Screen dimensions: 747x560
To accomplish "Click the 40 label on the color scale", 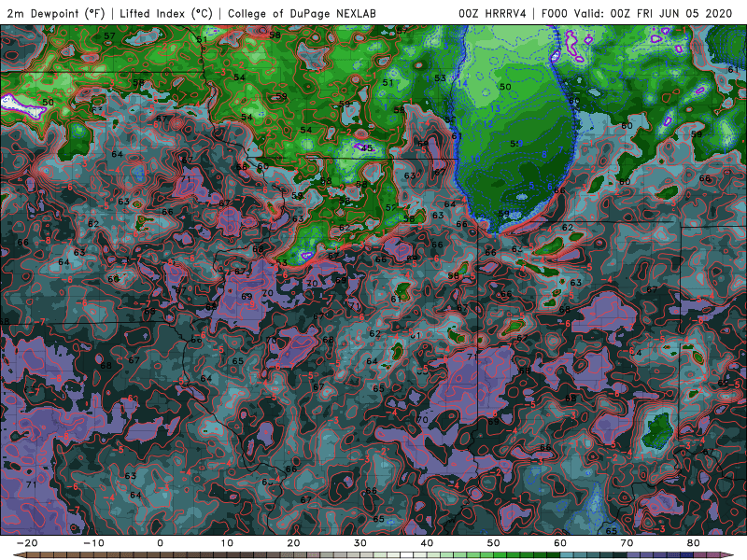I will [x=427, y=543].
